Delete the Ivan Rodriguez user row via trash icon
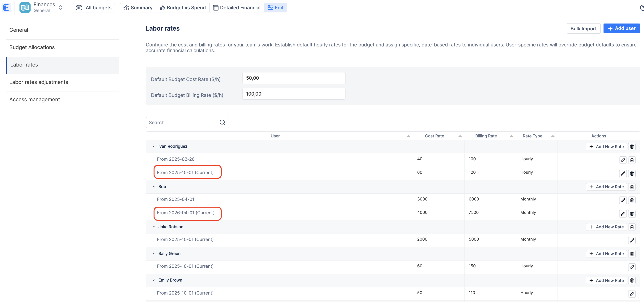This screenshot has height=302, width=644. (632, 147)
